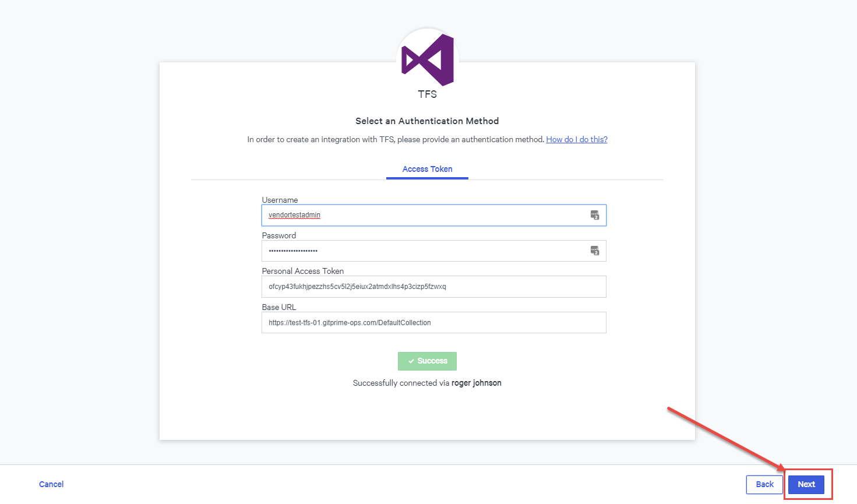Click the 'roger johnson' connection text
Viewport: 857px width, 504px height.
point(477,383)
